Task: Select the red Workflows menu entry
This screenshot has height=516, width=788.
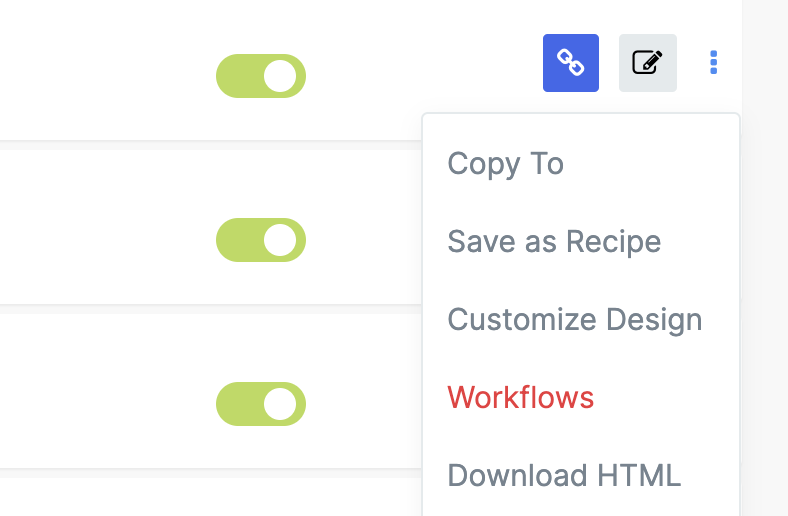Action: [x=520, y=397]
